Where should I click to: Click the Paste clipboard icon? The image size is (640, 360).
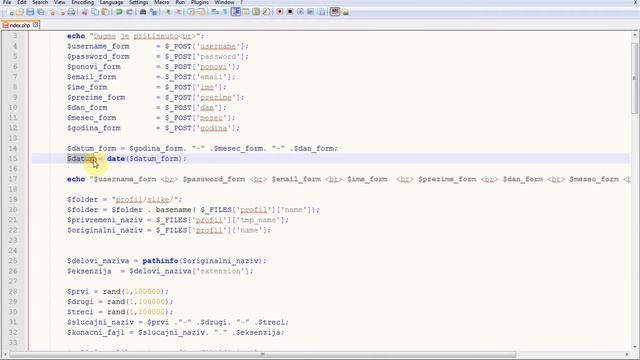(105, 12)
